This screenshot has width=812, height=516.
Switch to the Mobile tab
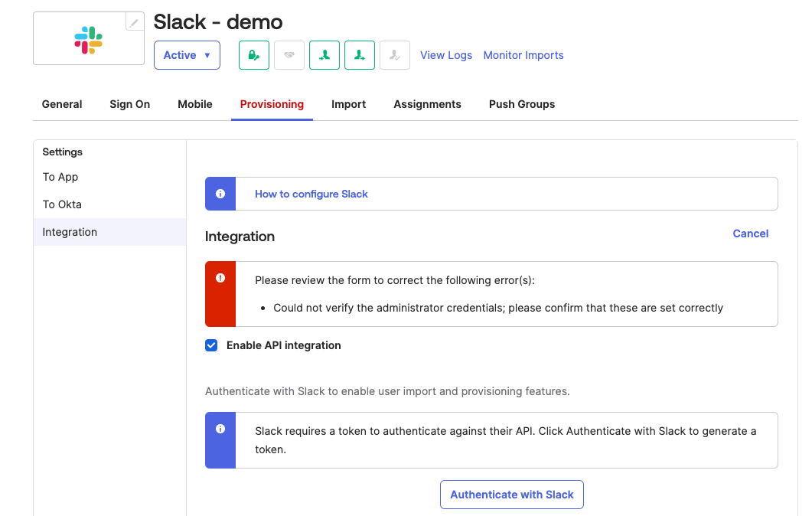tap(195, 104)
